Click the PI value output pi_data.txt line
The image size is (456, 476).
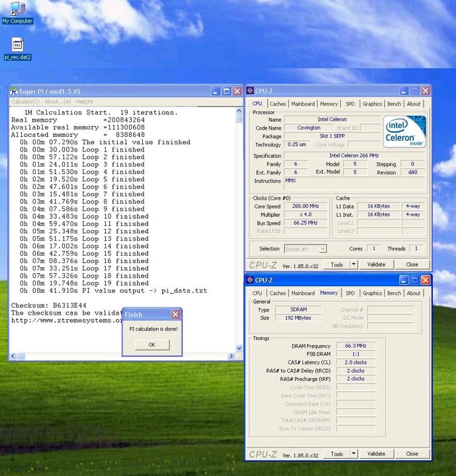click(x=113, y=290)
